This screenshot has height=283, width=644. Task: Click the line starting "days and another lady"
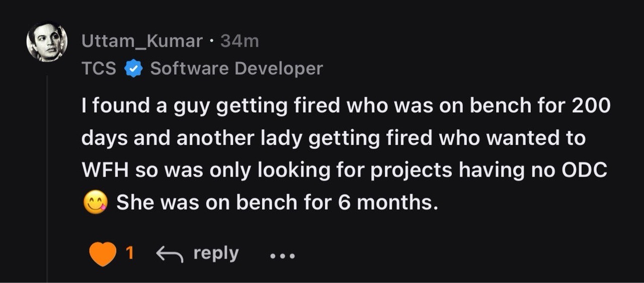point(333,138)
